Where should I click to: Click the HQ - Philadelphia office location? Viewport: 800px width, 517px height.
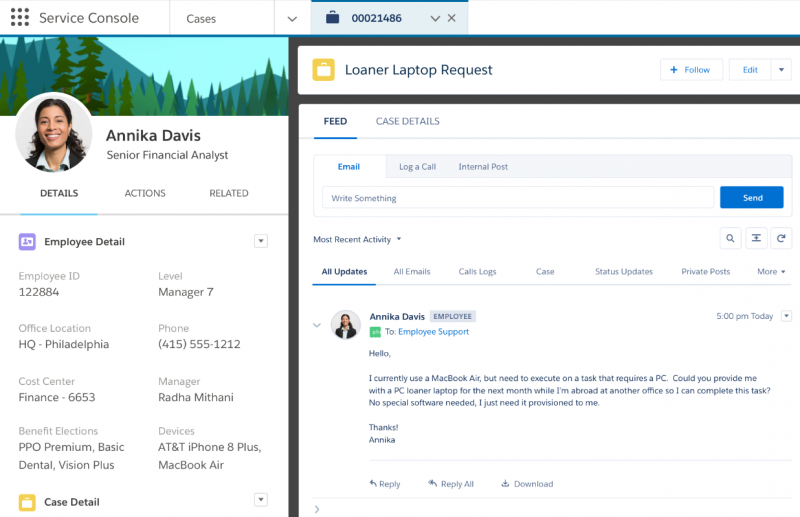[x=64, y=344]
